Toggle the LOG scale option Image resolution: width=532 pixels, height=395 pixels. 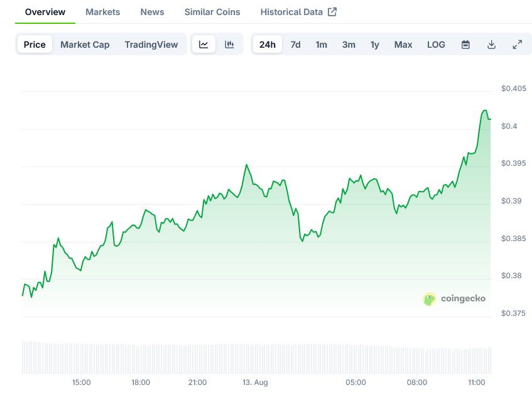[436, 45]
